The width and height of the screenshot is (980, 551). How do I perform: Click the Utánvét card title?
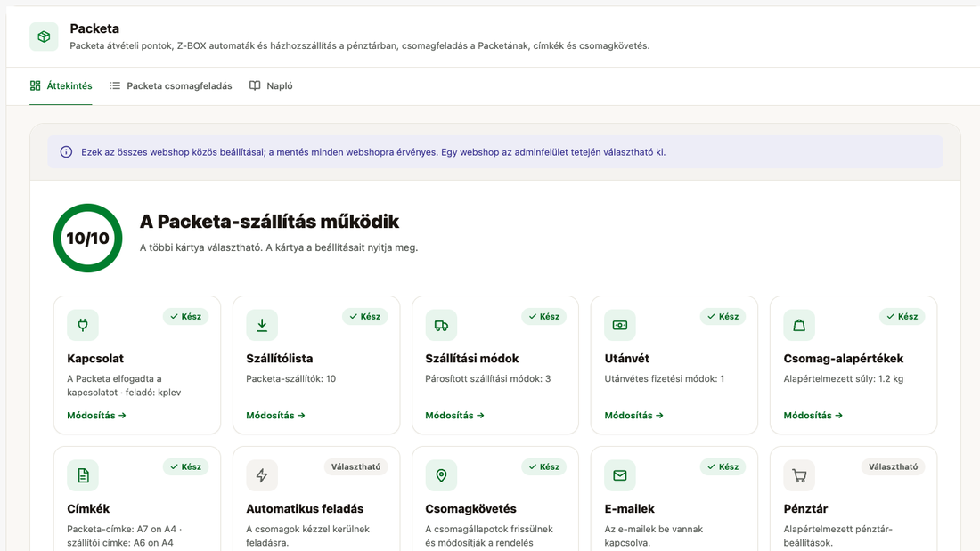click(627, 359)
